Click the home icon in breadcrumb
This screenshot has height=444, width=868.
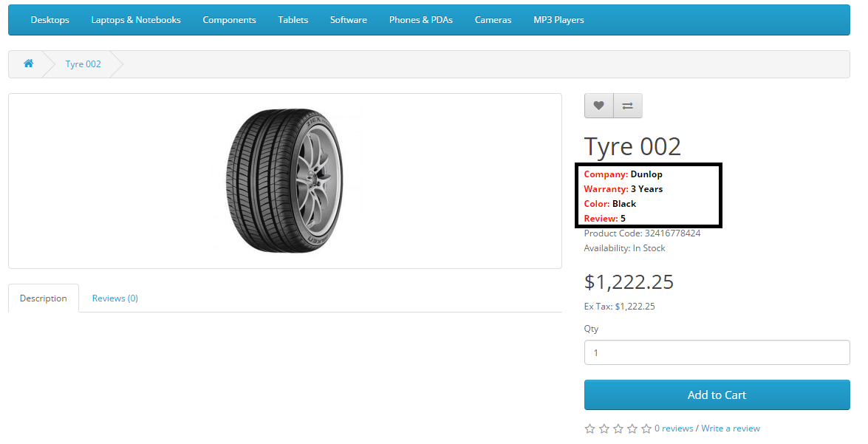tap(28, 64)
